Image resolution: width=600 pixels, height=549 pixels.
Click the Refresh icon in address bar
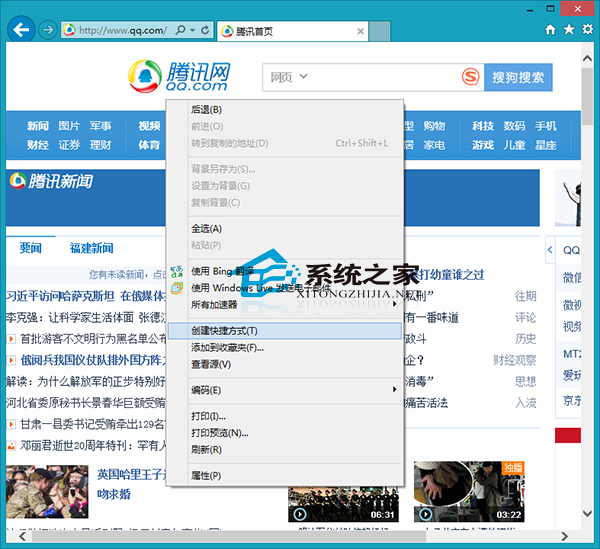tap(205, 30)
